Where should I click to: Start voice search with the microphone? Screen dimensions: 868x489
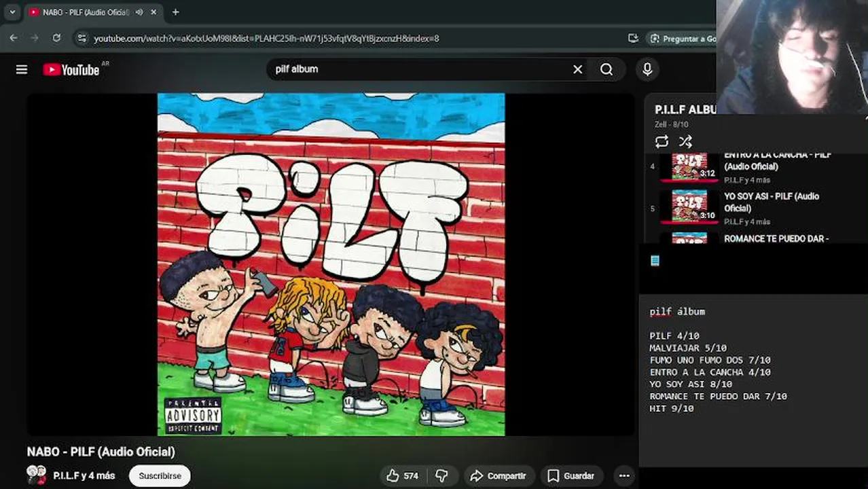pos(647,69)
